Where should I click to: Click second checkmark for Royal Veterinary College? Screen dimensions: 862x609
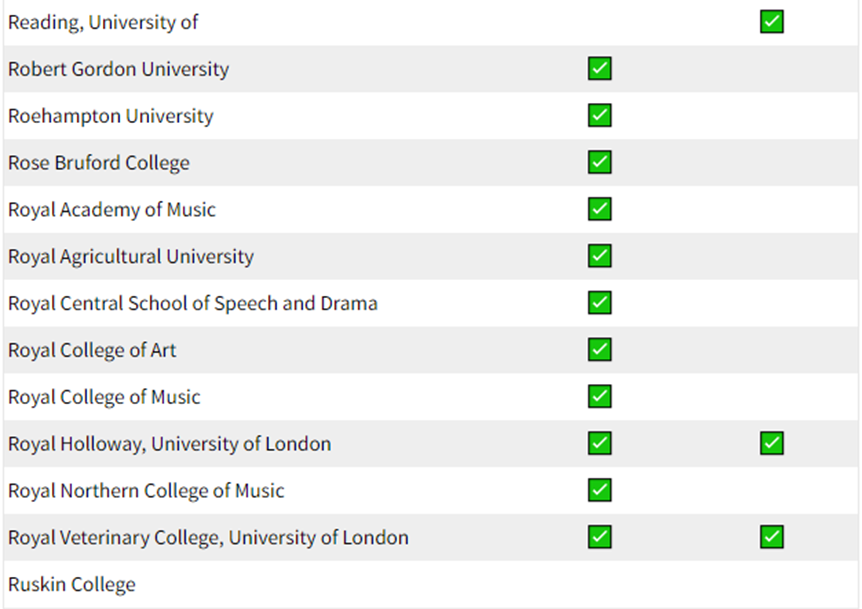[772, 537]
